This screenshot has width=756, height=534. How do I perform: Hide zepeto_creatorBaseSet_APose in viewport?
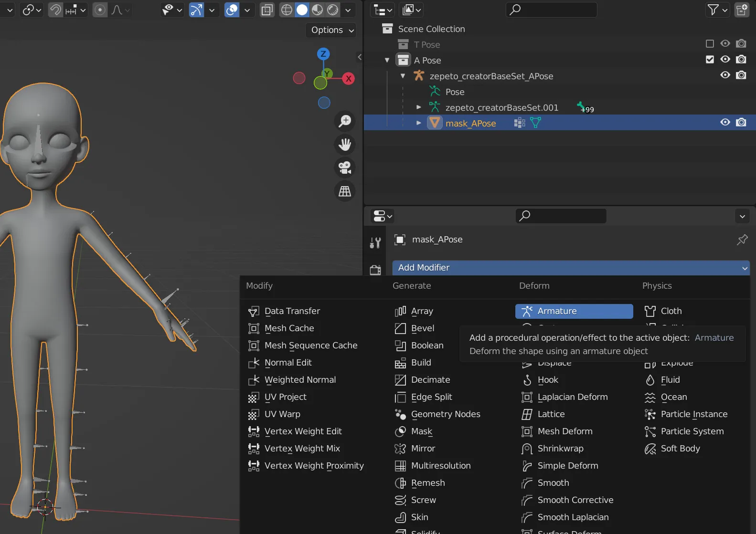(x=725, y=75)
